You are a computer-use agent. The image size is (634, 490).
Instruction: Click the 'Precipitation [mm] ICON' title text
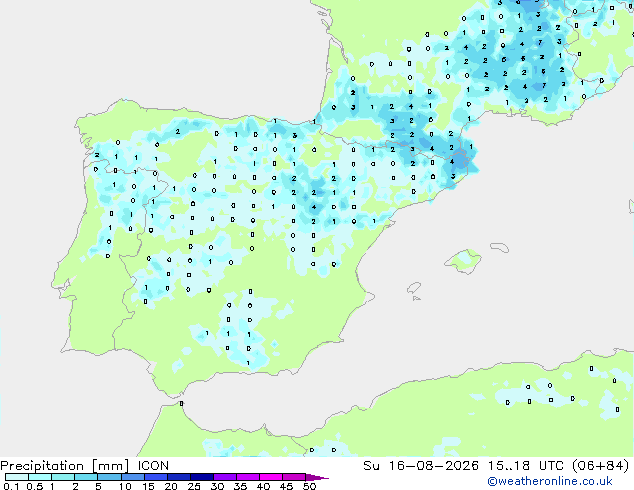click(x=85, y=466)
